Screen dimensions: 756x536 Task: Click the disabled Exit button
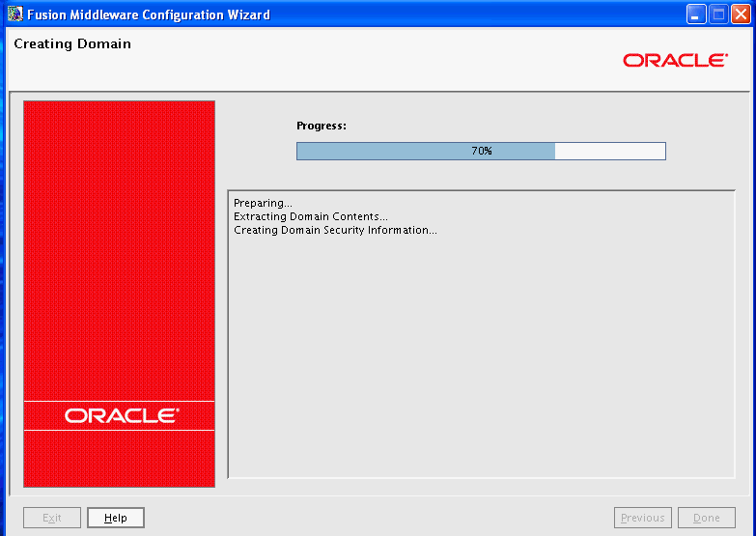(x=52, y=518)
